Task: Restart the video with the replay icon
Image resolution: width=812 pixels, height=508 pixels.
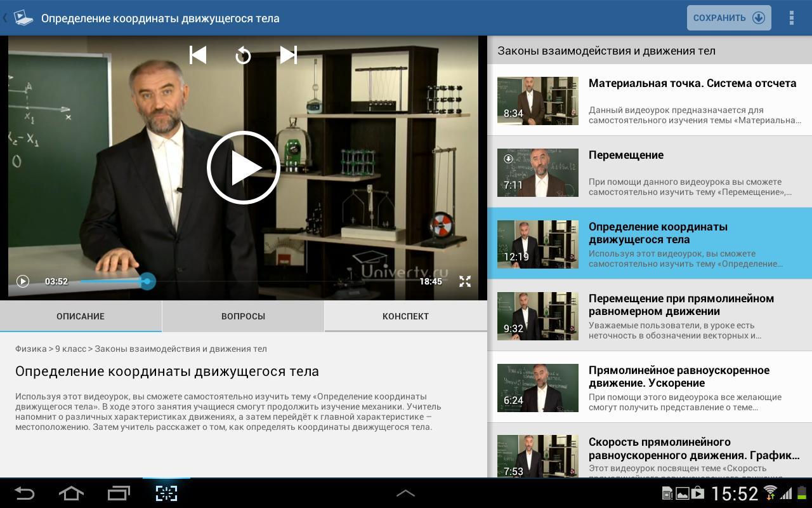Action: 243,56
